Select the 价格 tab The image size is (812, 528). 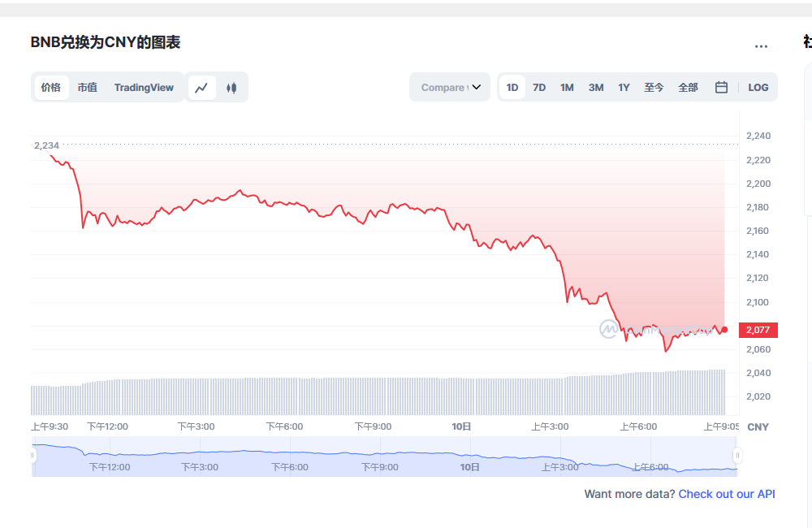[51, 87]
